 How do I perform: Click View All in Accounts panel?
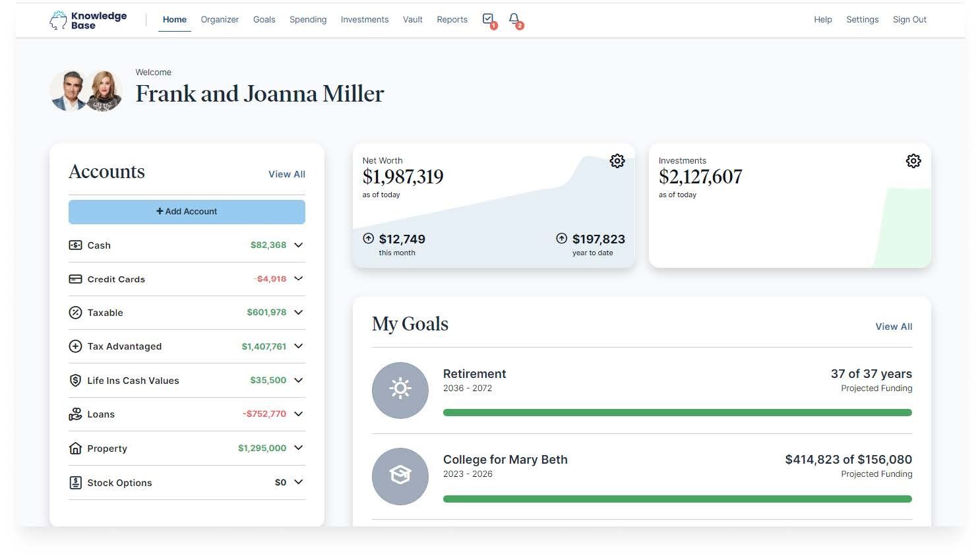(x=286, y=174)
